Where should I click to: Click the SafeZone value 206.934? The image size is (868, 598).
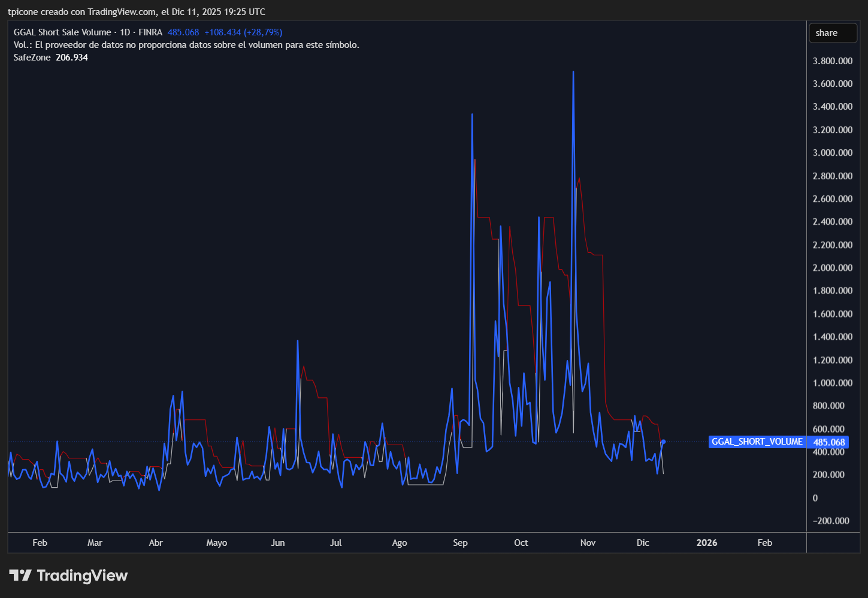pyautogui.click(x=71, y=57)
